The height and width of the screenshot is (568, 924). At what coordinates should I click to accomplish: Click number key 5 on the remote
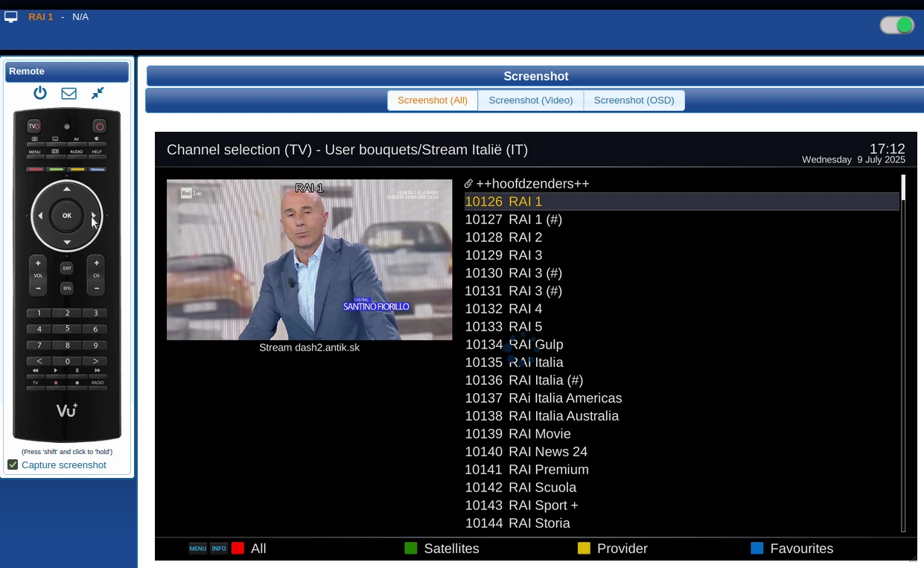[67, 329]
